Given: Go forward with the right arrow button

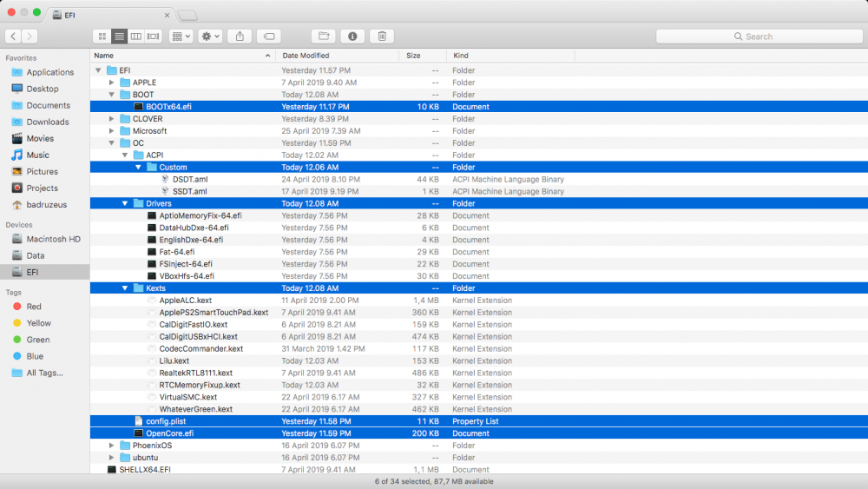Looking at the screenshot, I should click(x=30, y=36).
